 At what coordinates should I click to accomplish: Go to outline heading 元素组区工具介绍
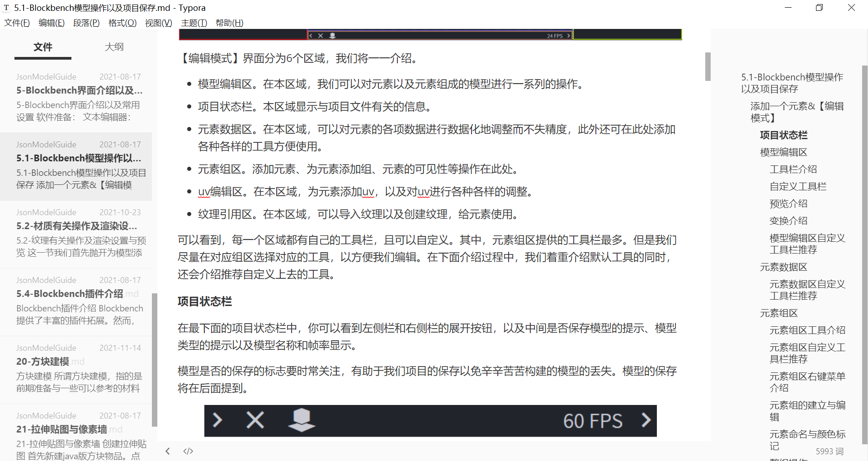(x=807, y=330)
